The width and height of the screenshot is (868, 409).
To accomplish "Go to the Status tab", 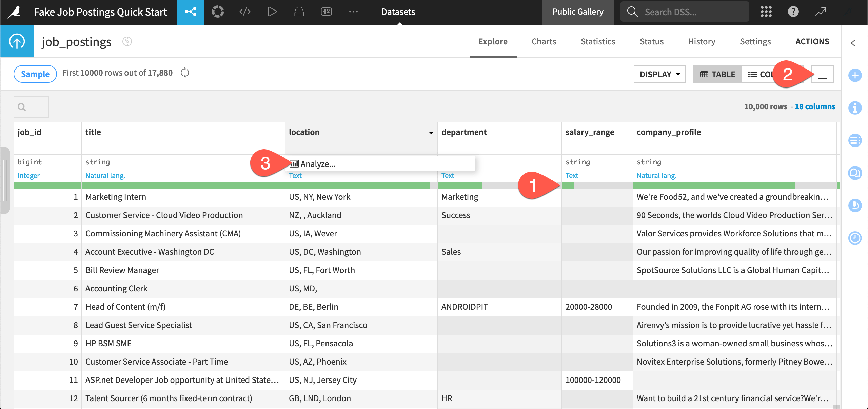I will point(651,41).
